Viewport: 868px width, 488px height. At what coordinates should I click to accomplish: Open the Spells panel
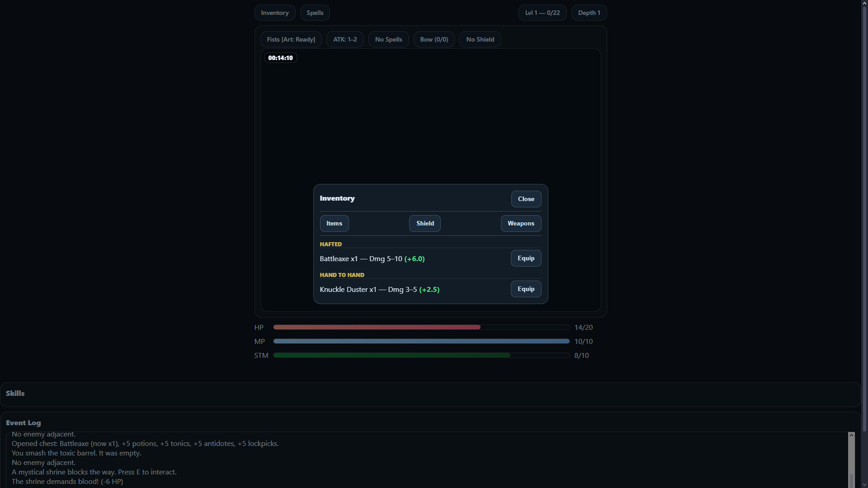click(x=315, y=13)
